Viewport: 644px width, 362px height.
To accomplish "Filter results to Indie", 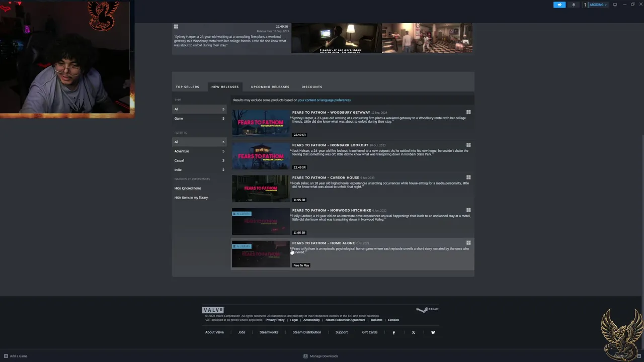I will point(199,170).
